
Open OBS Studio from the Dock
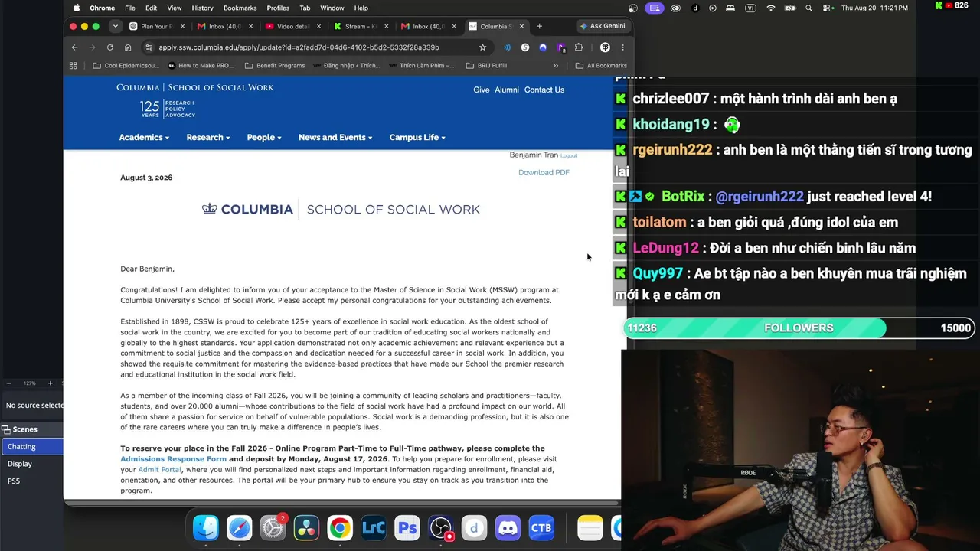(441, 527)
